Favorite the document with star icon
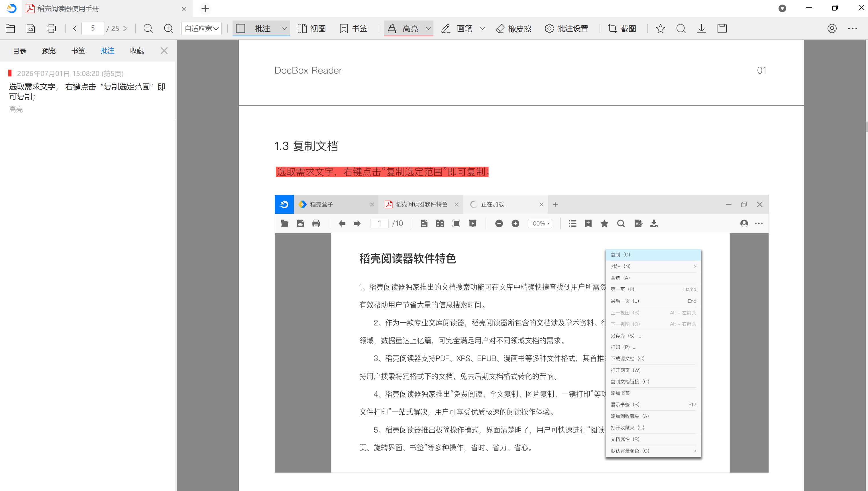This screenshot has width=868, height=491. click(660, 29)
